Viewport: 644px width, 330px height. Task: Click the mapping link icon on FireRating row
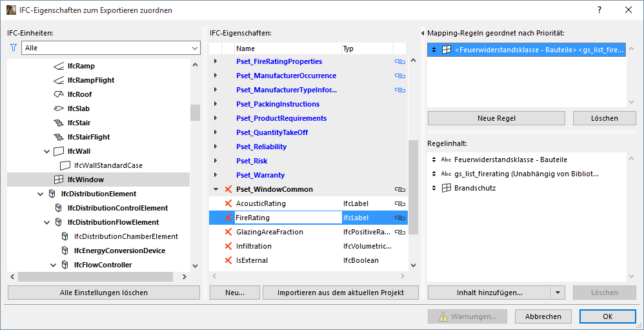pos(399,218)
